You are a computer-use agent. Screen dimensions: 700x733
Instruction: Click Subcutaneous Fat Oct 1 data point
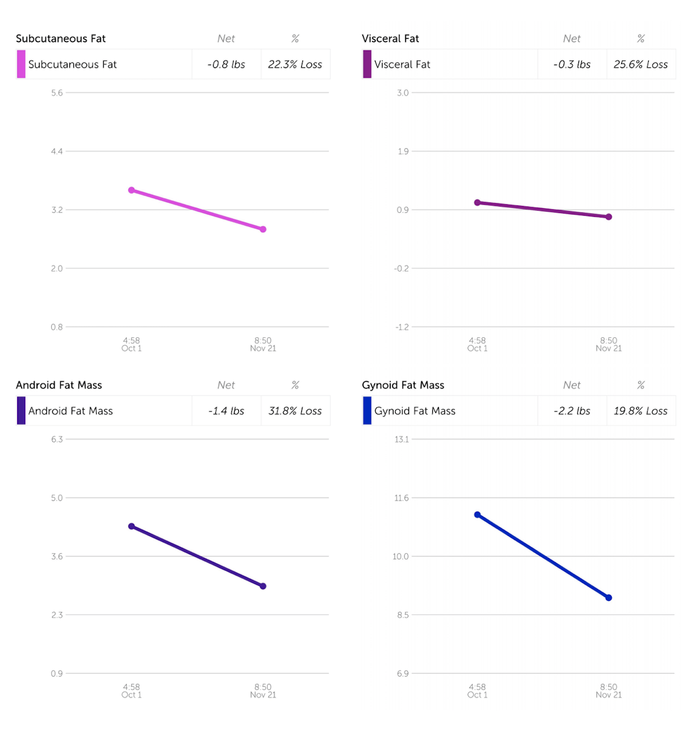click(131, 190)
